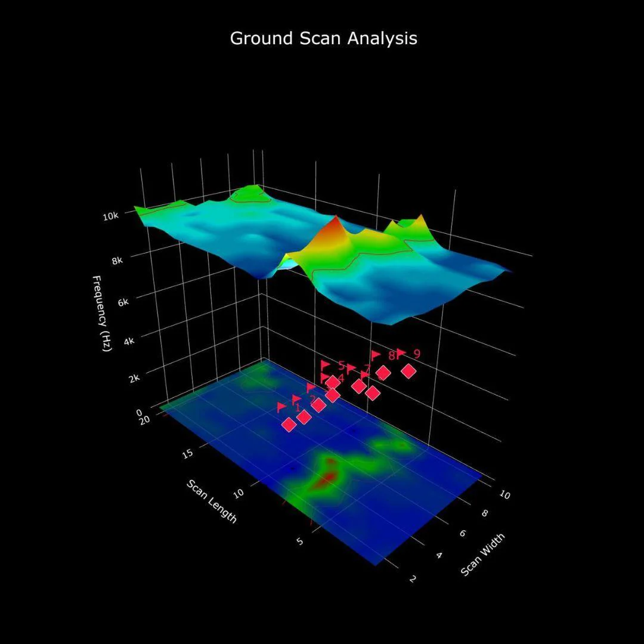Click the red hotspot on the floor heatmap

(329, 477)
